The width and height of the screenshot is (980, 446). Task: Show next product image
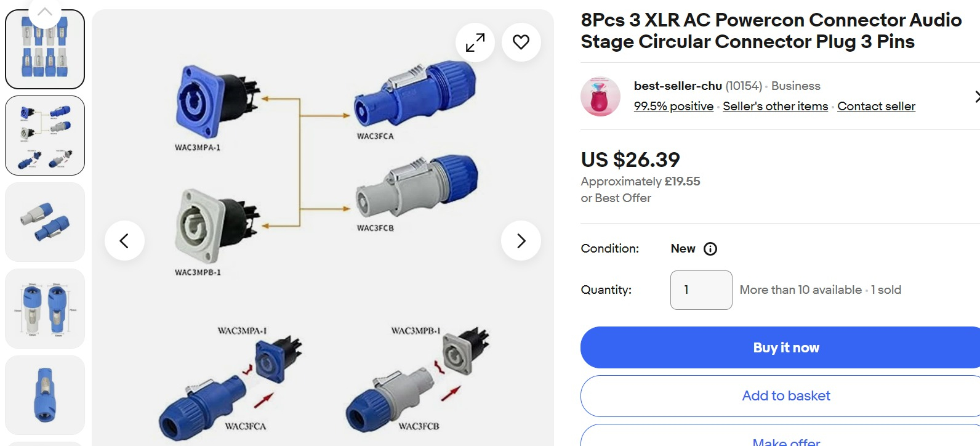[521, 240]
